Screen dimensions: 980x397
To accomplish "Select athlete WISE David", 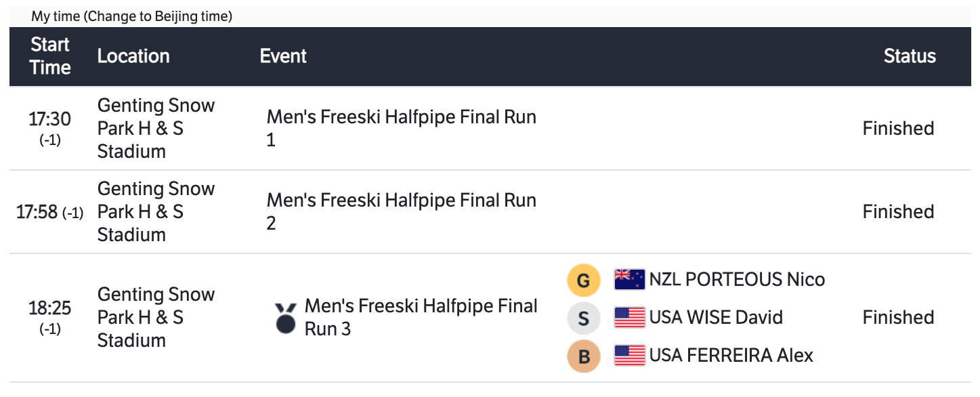I will point(716,318).
